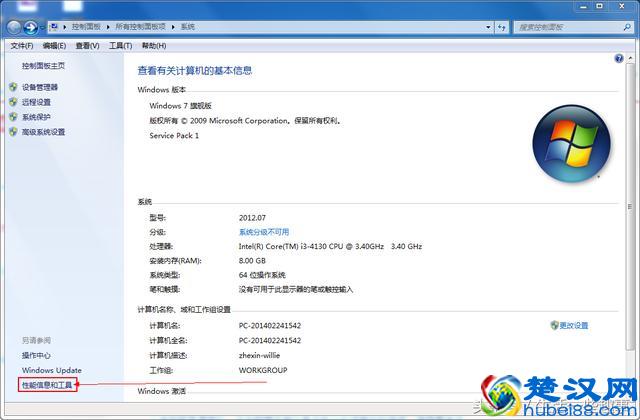Select the Service Pack 1 text
Viewport: 640px width, 420px height.
pos(174,136)
